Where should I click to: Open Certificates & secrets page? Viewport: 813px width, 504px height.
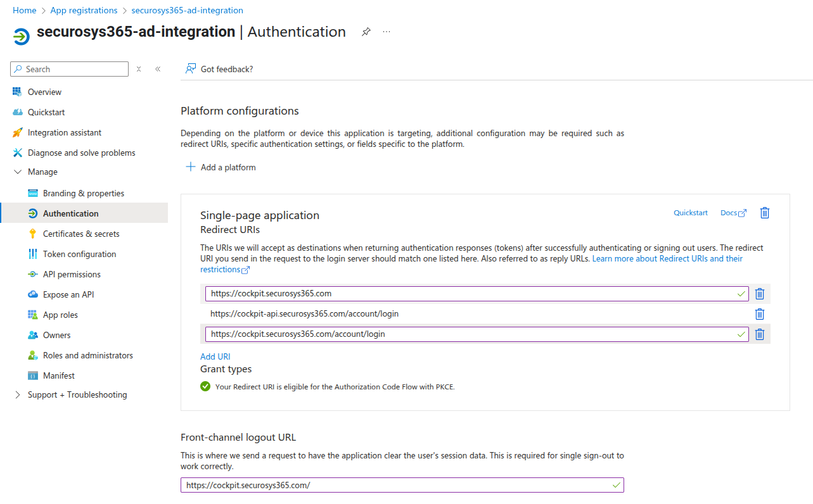(81, 234)
